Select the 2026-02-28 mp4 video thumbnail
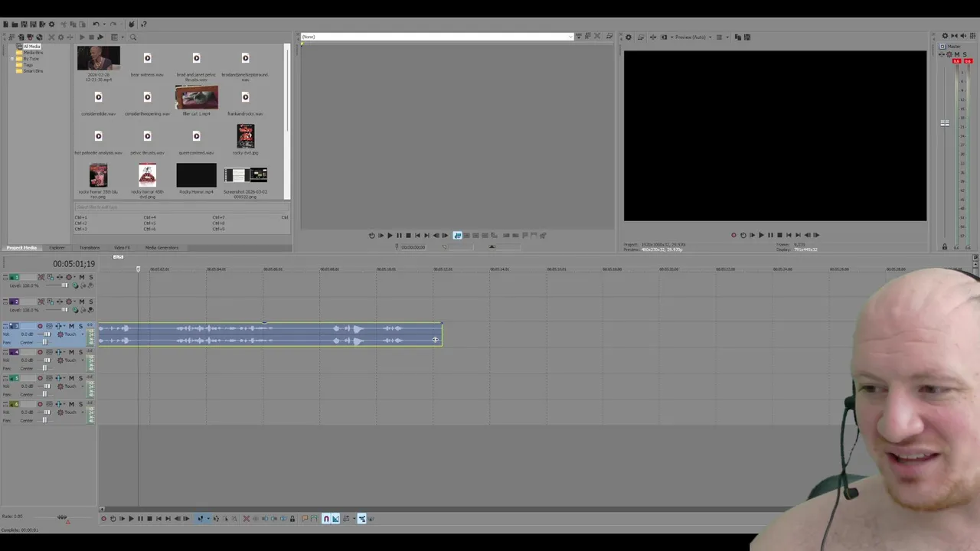 click(x=98, y=58)
